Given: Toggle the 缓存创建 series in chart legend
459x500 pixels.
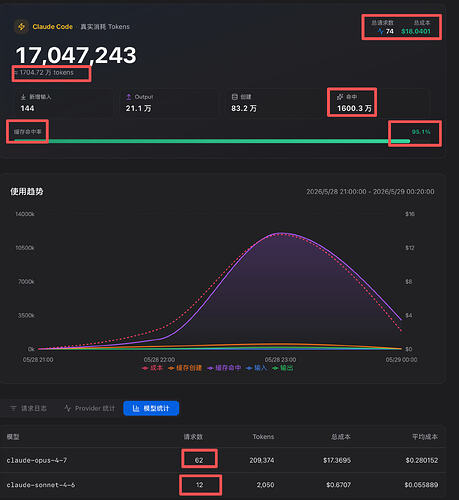Looking at the screenshot, I should (x=185, y=368).
